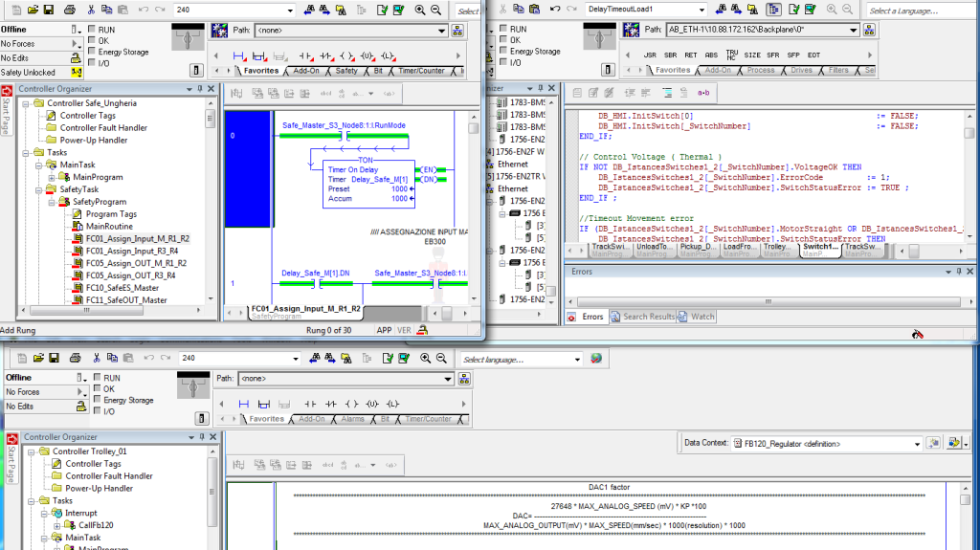Open the 240 search dropdown in Safe_Ungheria
The height and width of the screenshot is (550, 980).
tap(290, 10)
